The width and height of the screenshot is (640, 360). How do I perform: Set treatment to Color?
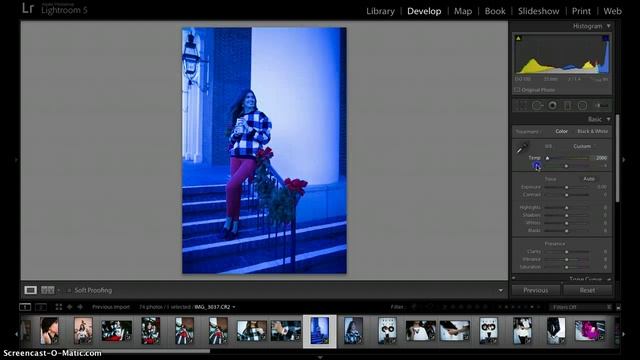pyautogui.click(x=561, y=131)
